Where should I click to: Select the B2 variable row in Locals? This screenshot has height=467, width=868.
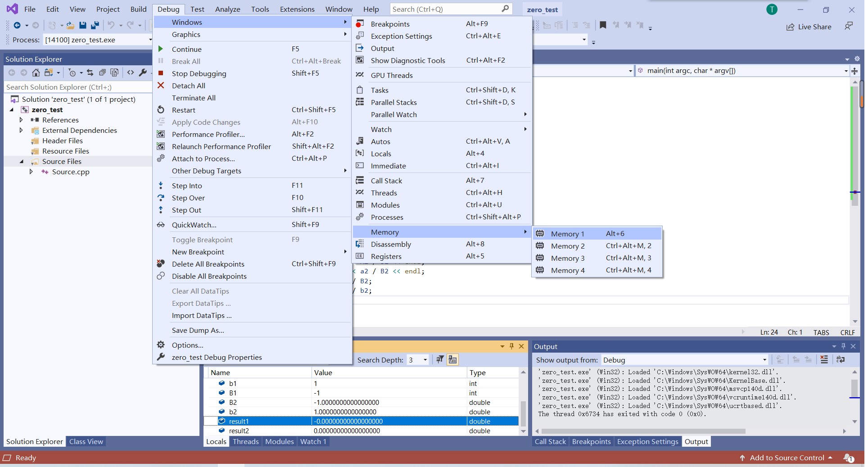point(362,403)
